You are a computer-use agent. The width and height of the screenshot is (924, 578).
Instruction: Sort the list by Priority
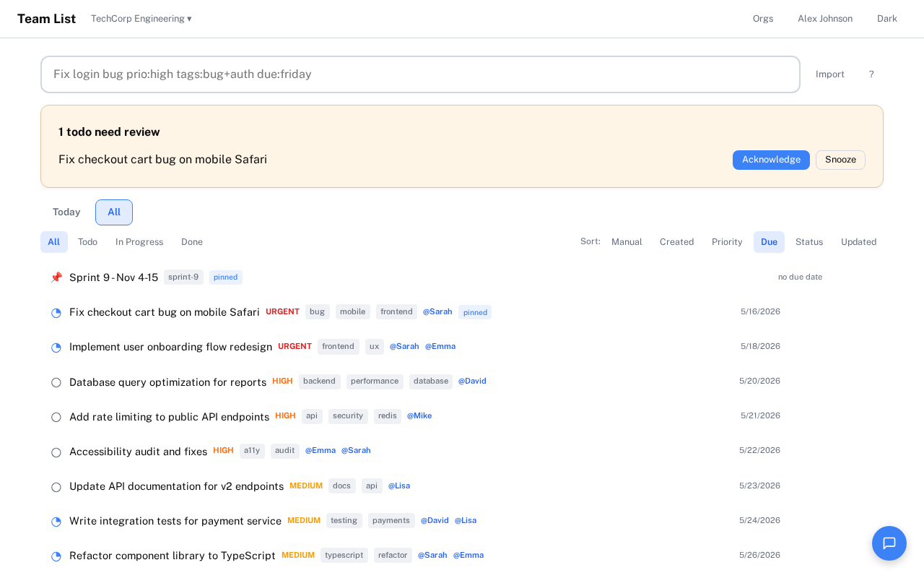tap(727, 242)
